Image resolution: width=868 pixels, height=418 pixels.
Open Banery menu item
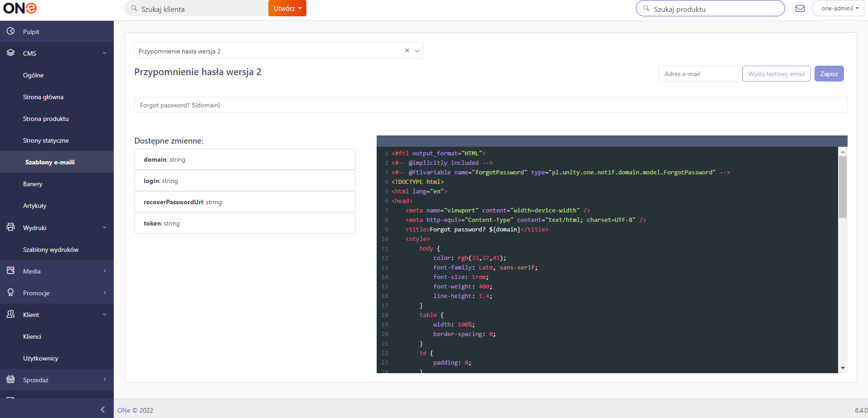tap(33, 184)
